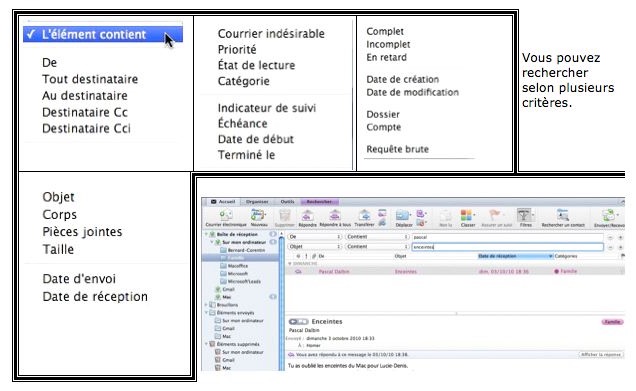Open the message from Pascal Dalbin
636x391 pixels.
(x=454, y=271)
